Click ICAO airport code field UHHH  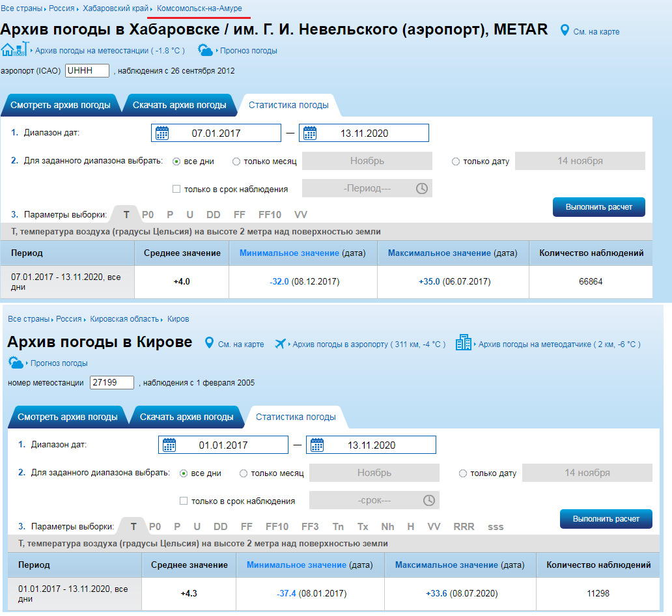[x=87, y=71]
